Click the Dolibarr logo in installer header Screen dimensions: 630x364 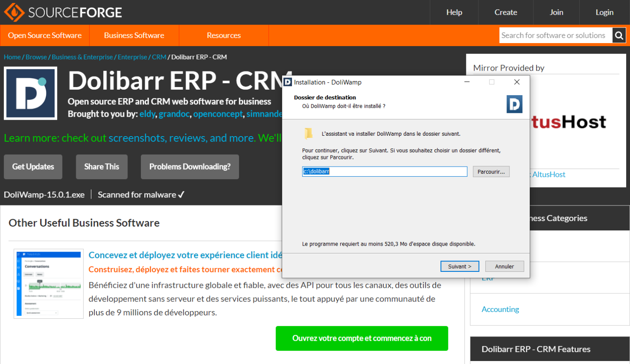514,104
